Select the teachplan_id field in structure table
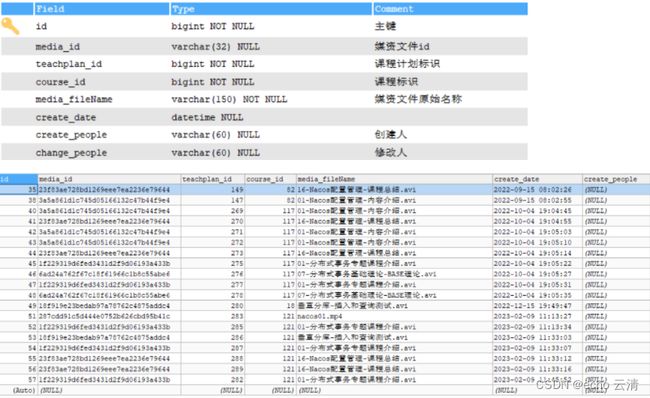650x398 pixels. 69,64
